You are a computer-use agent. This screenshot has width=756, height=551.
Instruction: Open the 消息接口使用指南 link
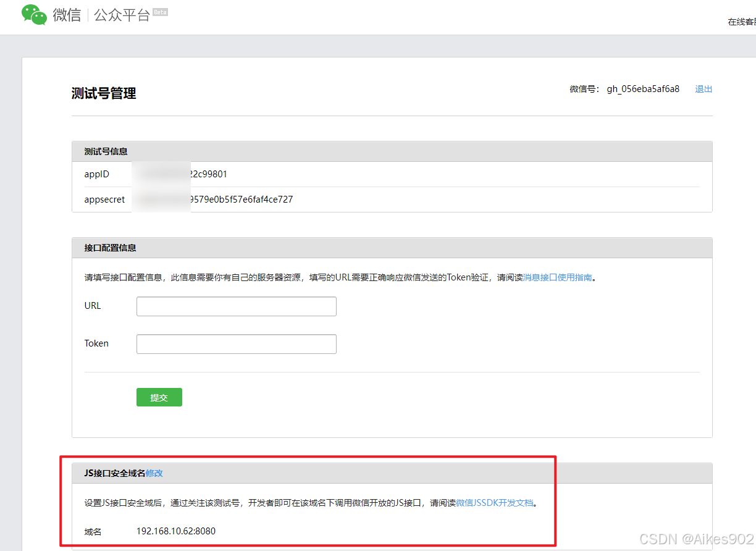(558, 278)
